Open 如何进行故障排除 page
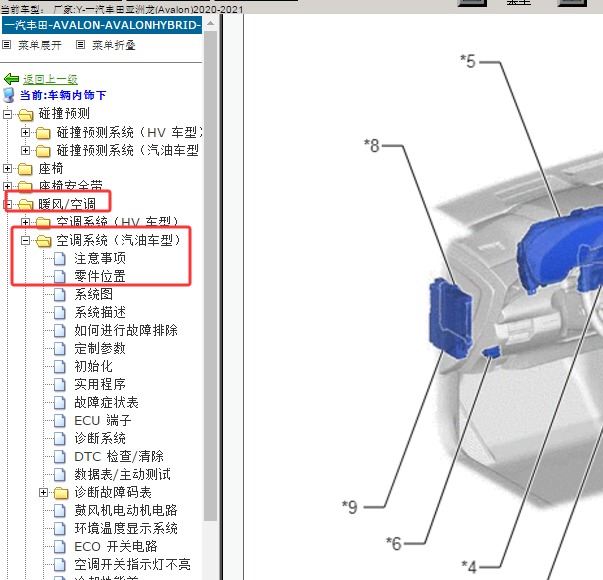 tap(126, 330)
